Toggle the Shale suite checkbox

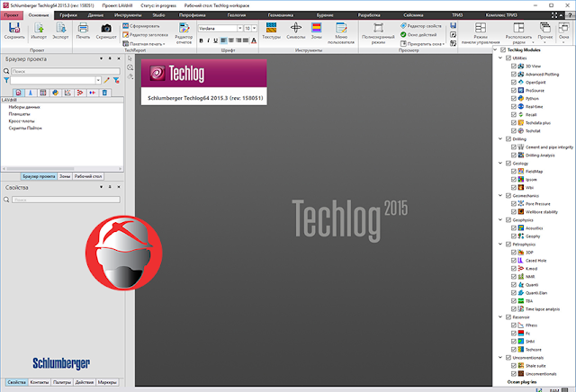click(x=514, y=366)
